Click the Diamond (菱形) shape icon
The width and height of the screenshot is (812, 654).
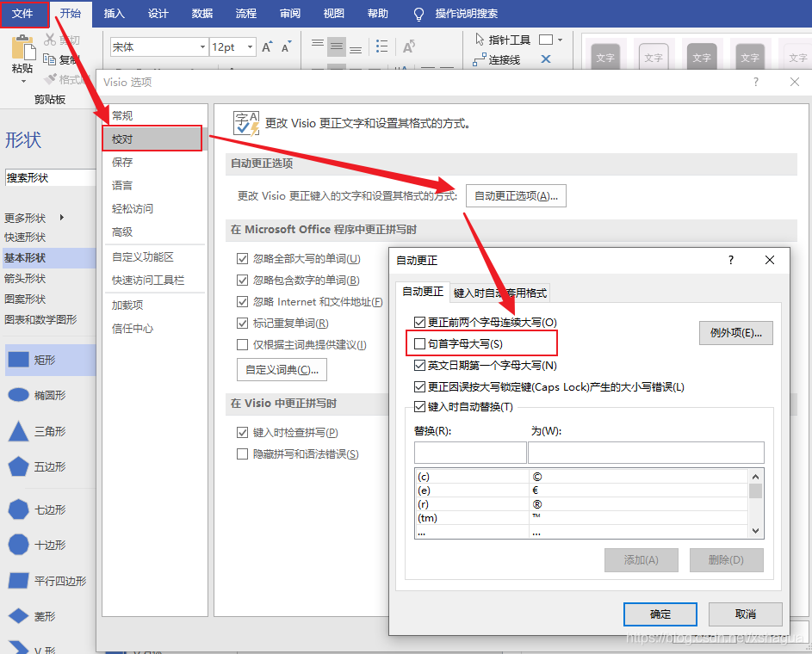pyautogui.click(x=18, y=616)
